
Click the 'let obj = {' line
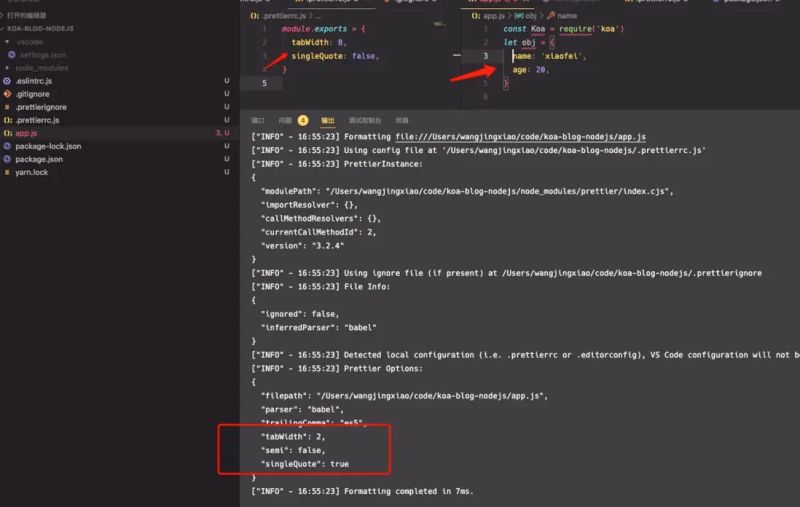click(529, 42)
